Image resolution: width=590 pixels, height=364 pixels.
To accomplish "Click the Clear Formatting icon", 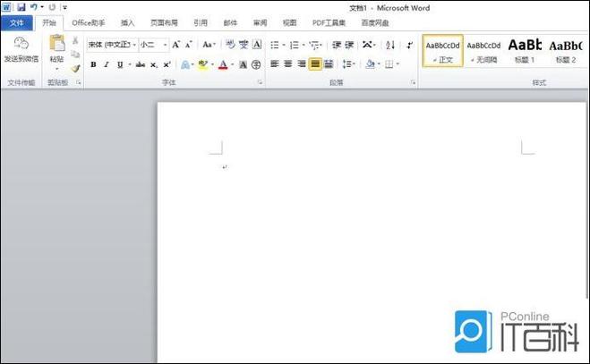I will 230,45.
